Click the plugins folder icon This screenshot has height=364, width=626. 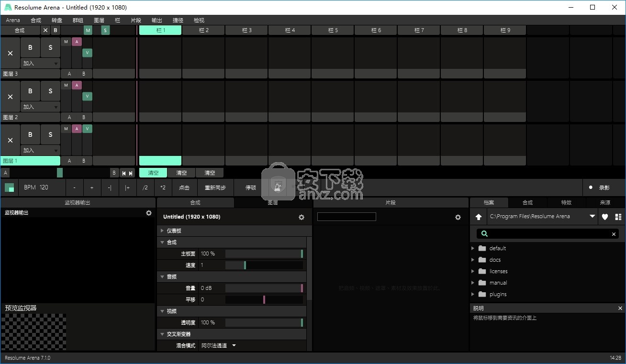point(482,294)
